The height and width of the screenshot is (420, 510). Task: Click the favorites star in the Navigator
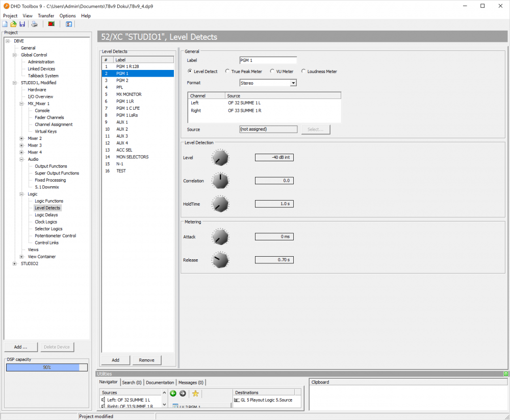[195, 393]
